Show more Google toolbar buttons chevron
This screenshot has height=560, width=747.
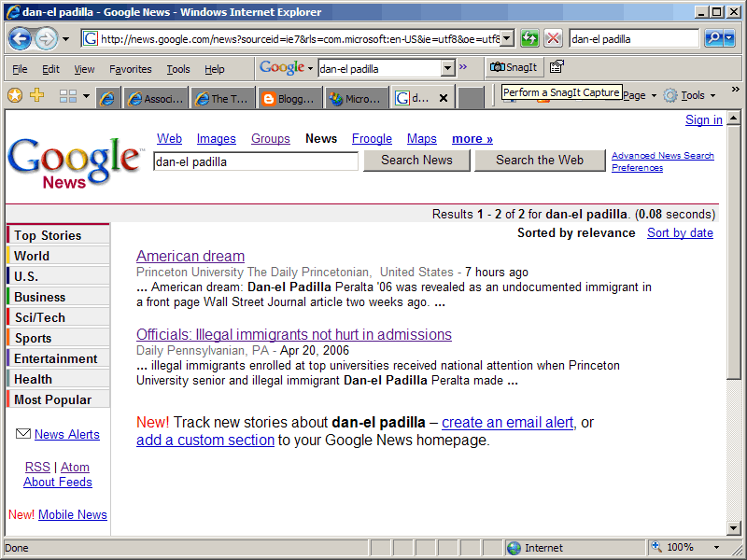463,67
